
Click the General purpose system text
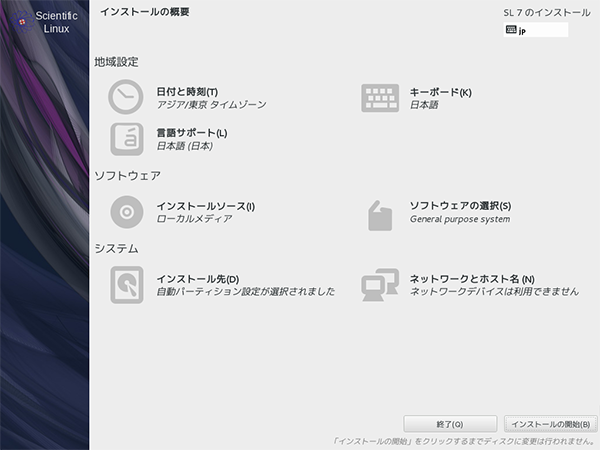(460, 219)
